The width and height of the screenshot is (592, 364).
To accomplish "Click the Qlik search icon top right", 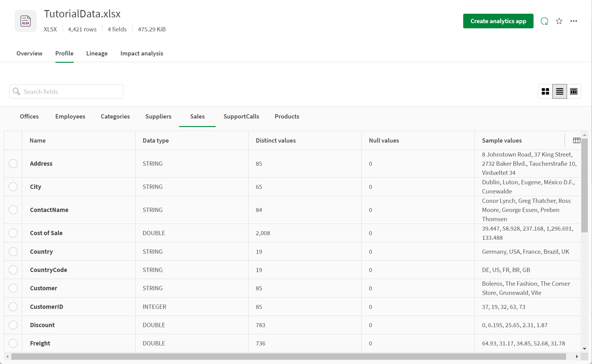I will [544, 21].
